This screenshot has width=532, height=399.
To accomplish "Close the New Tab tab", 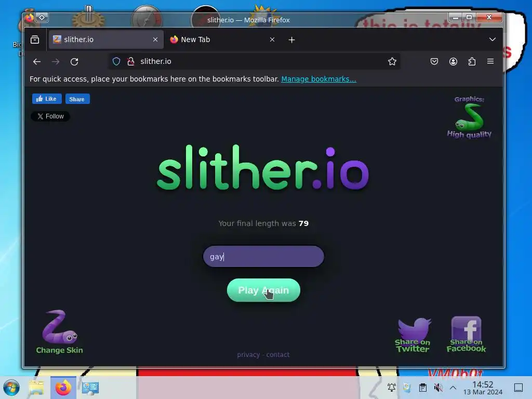I will (x=272, y=39).
